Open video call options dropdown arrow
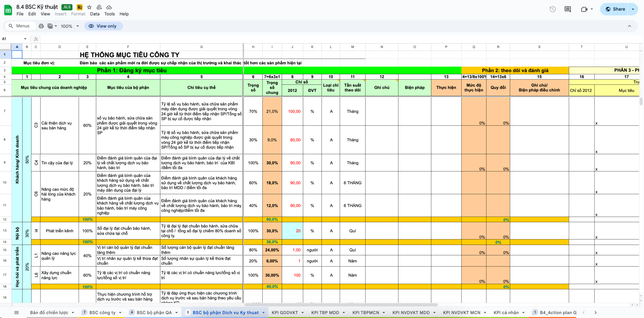This screenshot has height=318, width=644. [x=592, y=9]
